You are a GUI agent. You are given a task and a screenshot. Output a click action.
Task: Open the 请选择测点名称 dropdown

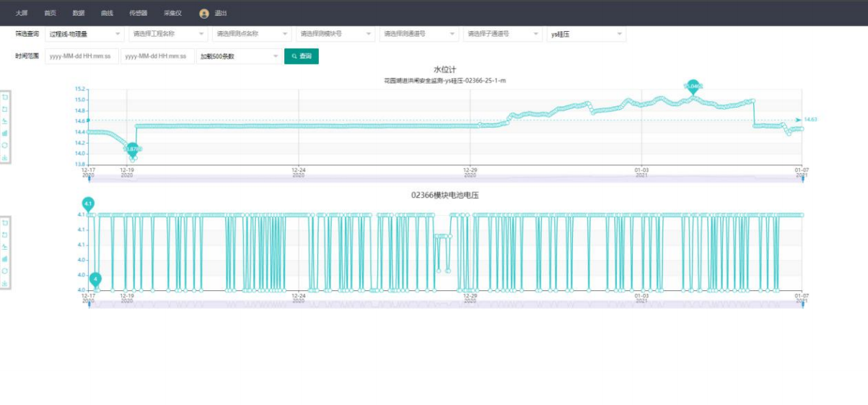tap(252, 34)
